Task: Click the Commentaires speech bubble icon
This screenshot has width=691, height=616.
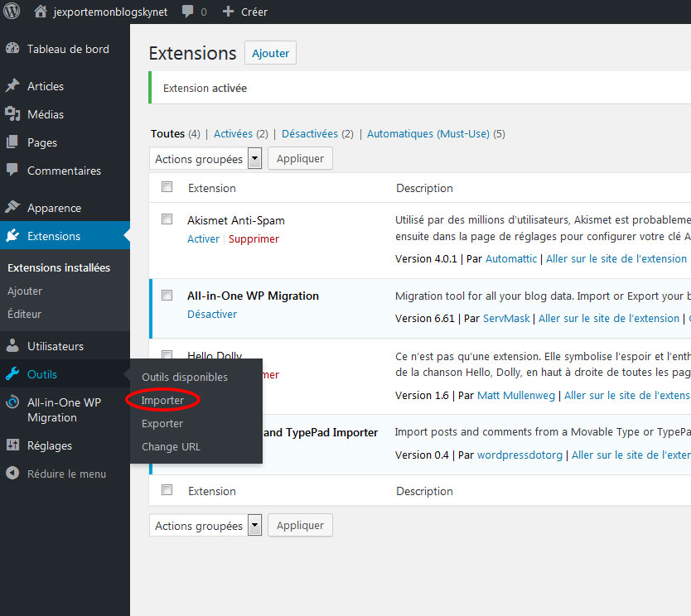Action: [12, 170]
